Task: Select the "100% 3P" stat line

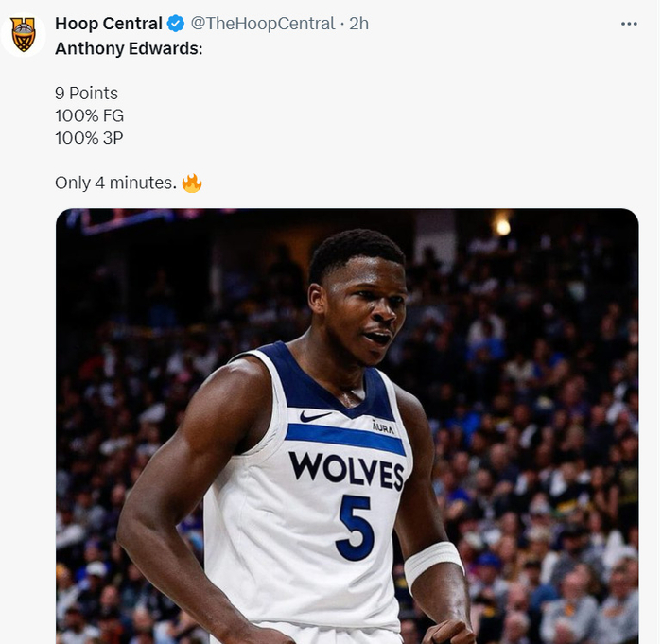Action: [x=90, y=138]
